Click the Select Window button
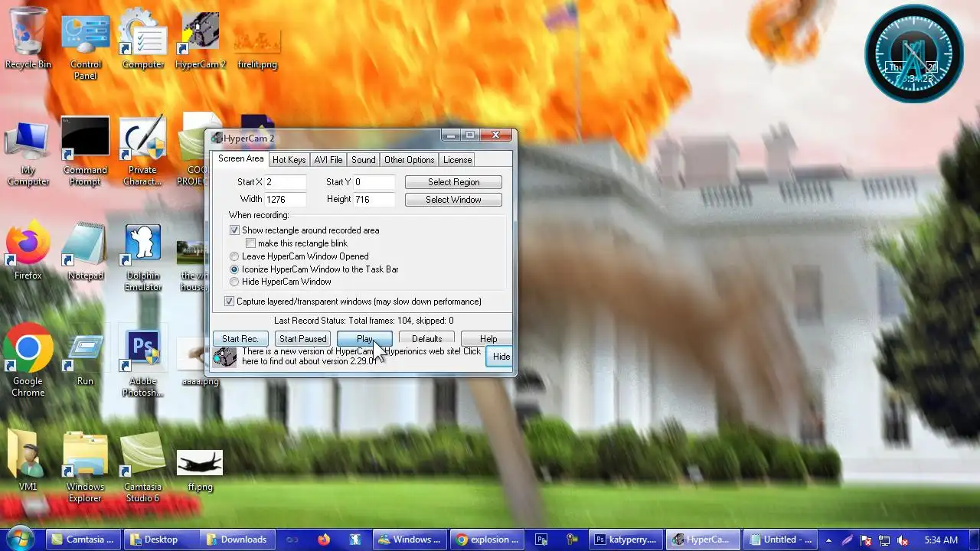Image resolution: width=980 pixels, height=551 pixels. coord(453,200)
